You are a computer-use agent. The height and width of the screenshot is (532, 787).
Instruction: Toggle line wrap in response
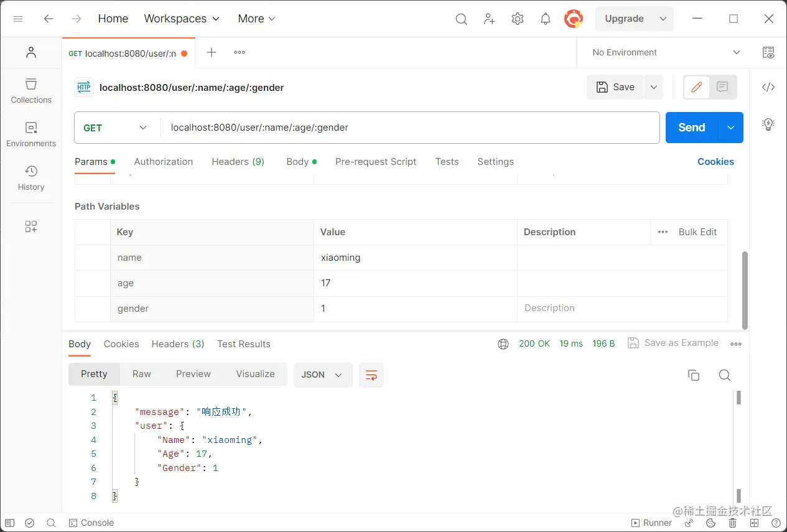[371, 375]
